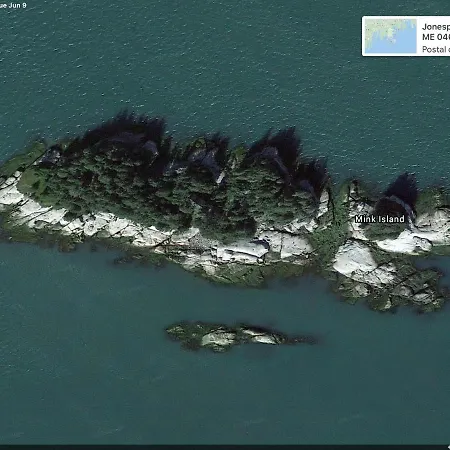Click the white border of the location info card
The height and width of the screenshot is (450, 450).
(x=363, y=36)
